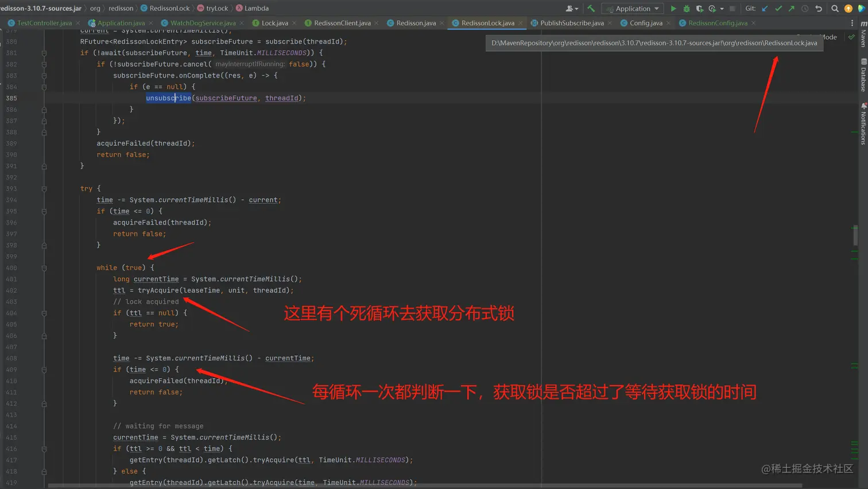Image resolution: width=868 pixels, height=489 pixels.
Task: Open the Database tool window
Action: [863, 75]
